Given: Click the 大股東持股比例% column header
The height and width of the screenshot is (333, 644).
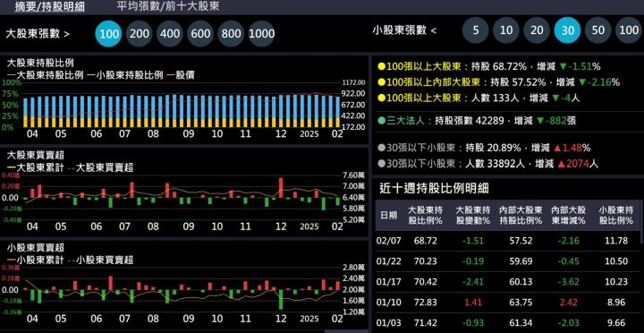Looking at the screenshot, I should tap(426, 215).
